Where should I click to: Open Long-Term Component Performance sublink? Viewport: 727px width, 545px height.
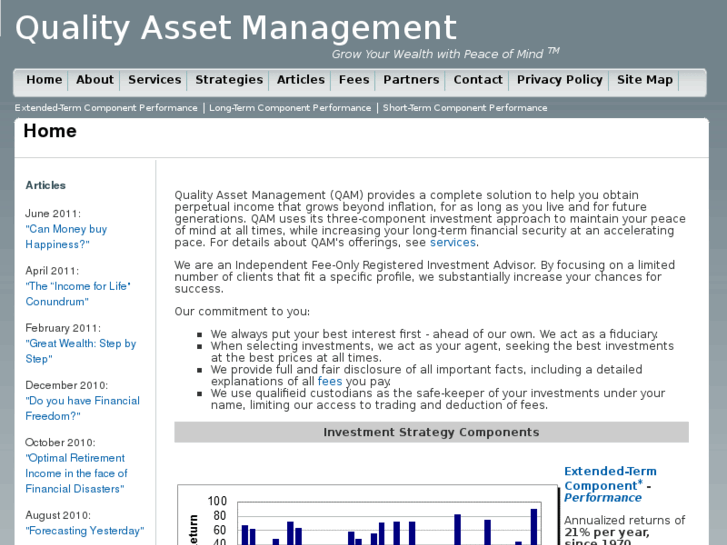290,108
